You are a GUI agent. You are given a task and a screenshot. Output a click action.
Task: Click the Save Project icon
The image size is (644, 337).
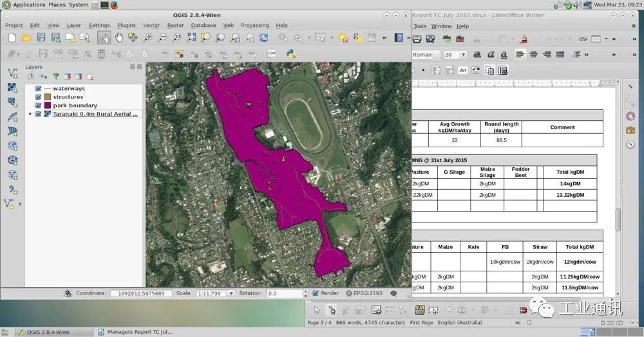(41, 38)
